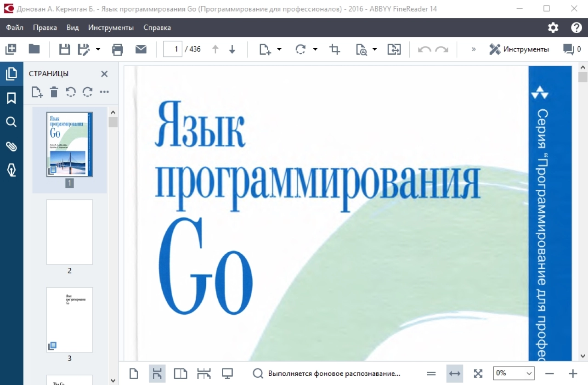
Task: Click the document vertical scrollbar thumb
Action: (583, 77)
